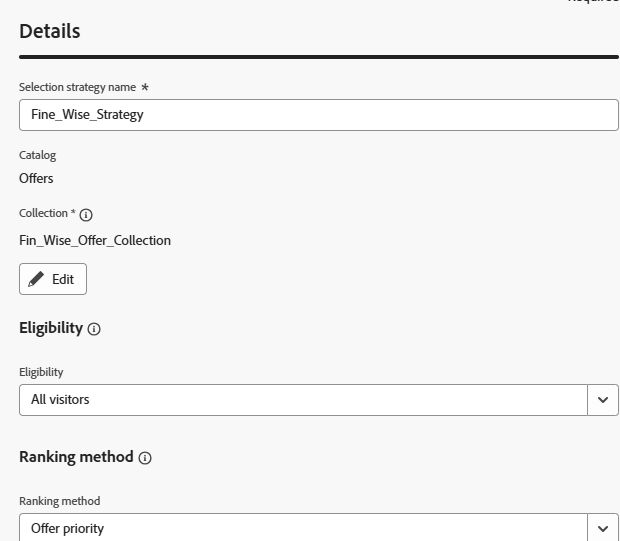This screenshot has width=620, height=541.
Task: Expand the Ranking method chevron arrow
Action: coord(603,528)
